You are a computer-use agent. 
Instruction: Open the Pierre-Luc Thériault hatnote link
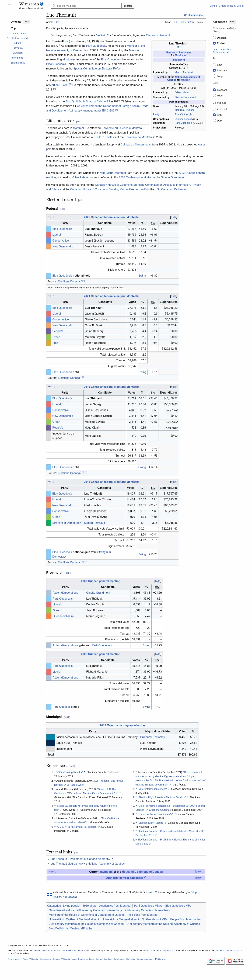pyautogui.click(x=158, y=35)
